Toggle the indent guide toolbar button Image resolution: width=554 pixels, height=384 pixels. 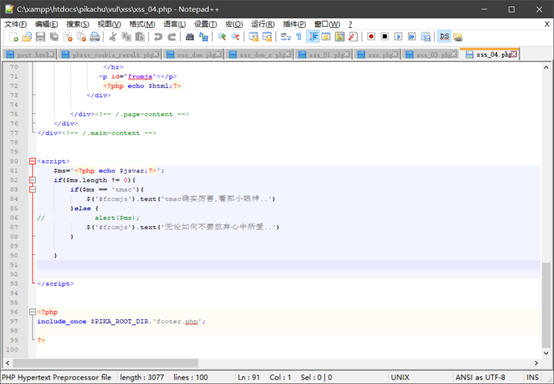click(x=313, y=37)
